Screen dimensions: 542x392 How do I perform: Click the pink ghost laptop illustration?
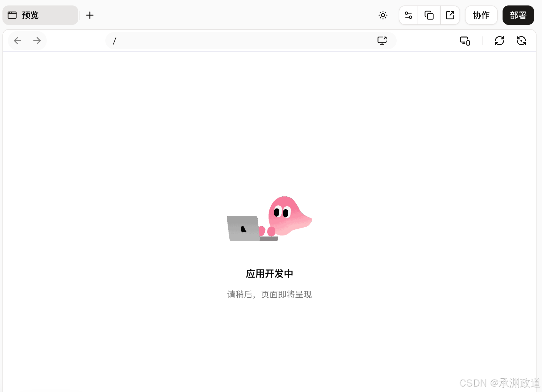click(269, 219)
